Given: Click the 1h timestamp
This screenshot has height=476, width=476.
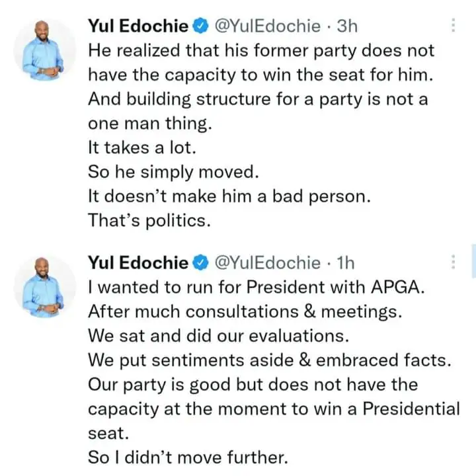Looking at the screenshot, I should click(346, 263).
